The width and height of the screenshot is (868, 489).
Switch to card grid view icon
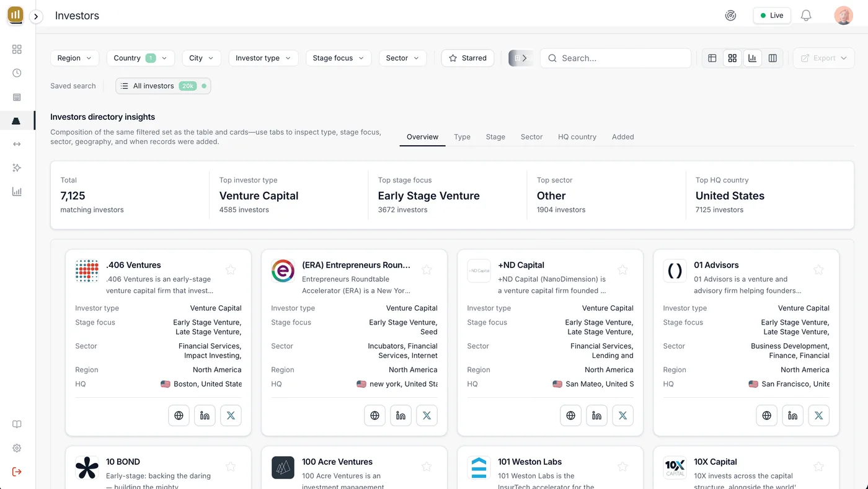click(732, 58)
